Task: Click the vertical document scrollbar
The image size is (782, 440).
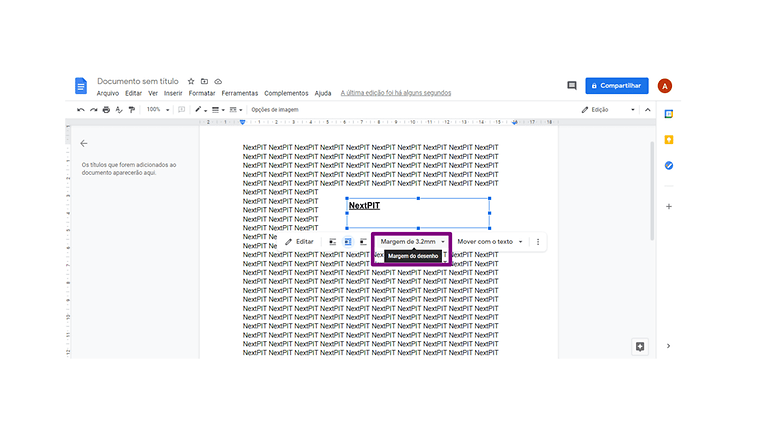Action: [x=652, y=191]
